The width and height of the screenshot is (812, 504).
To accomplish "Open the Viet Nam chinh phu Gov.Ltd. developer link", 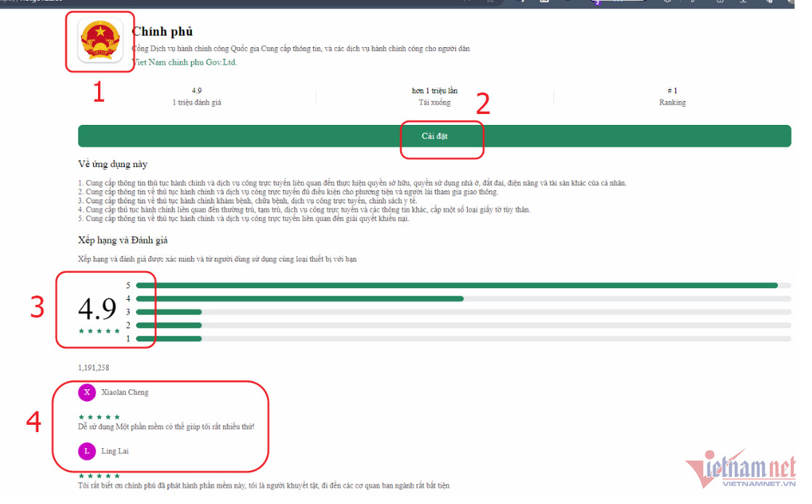I will tap(184, 62).
